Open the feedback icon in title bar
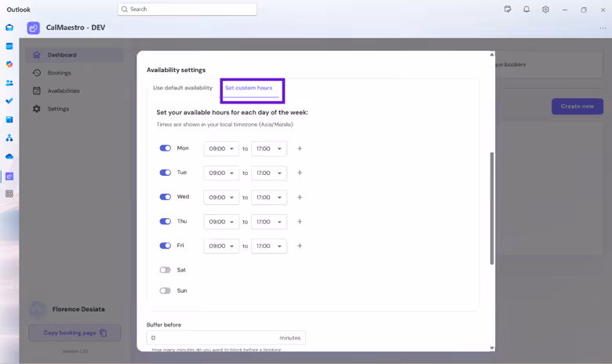 pyautogui.click(x=508, y=9)
